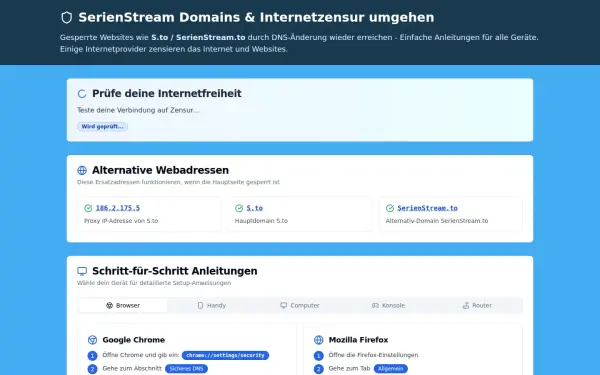Click the Mozilla Firefox globe icon in card
This screenshot has height=375, width=600.
tap(318, 340)
